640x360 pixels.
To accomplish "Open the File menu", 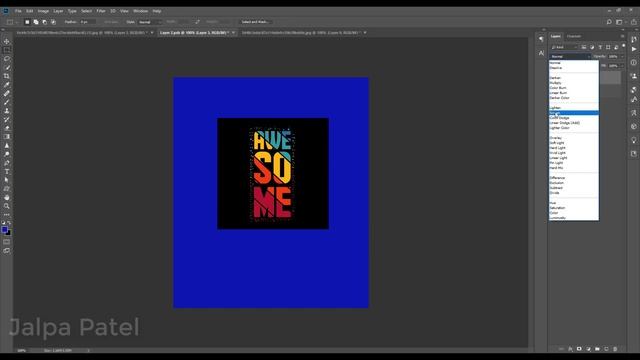I will 18,11.
